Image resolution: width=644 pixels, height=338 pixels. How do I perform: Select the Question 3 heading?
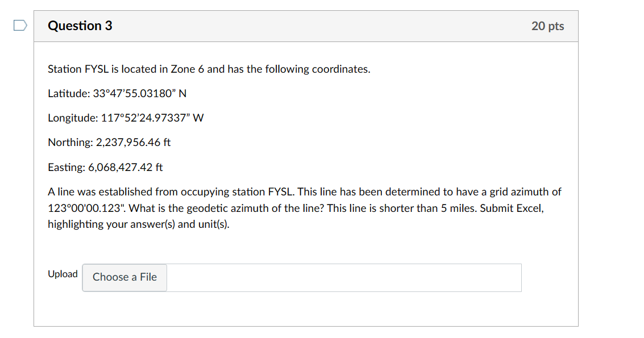click(80, 26)
